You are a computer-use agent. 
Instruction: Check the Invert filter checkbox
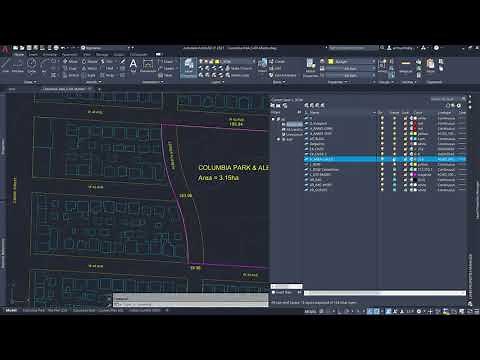273,292
